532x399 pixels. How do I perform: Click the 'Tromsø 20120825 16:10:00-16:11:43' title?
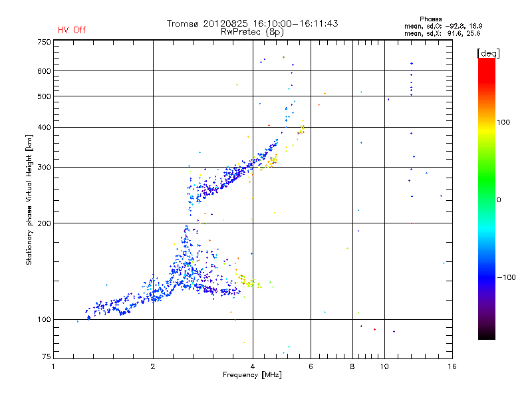click(252, 23)
